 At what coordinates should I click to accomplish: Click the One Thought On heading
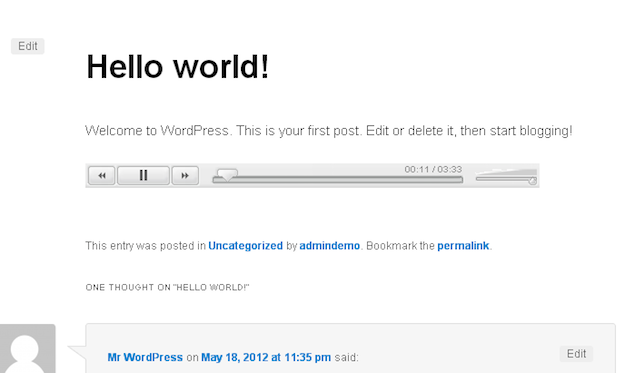[x=167, y=287]
